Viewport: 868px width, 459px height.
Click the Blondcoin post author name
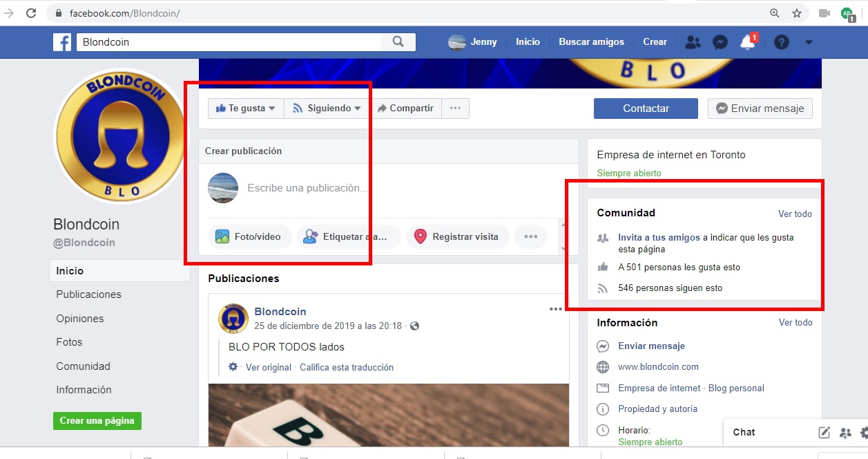tap(280, 312)
